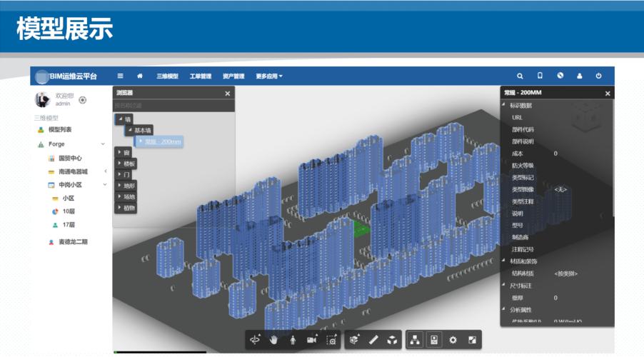Close the 浏览器 browser panel

228,94
